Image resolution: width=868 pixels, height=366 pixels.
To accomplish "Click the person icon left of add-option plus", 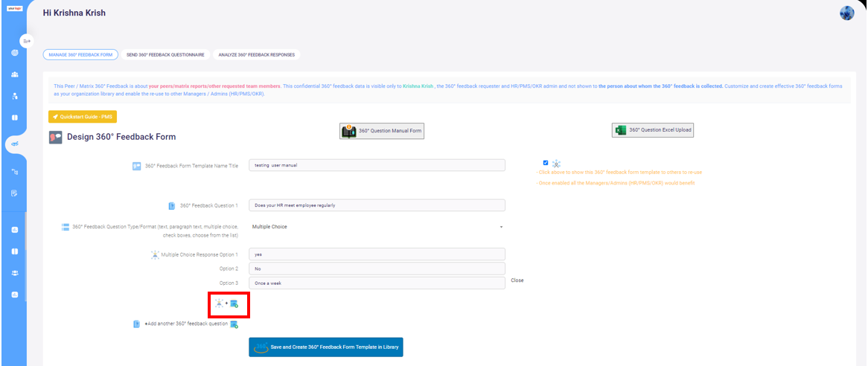I will pos(219,303).
